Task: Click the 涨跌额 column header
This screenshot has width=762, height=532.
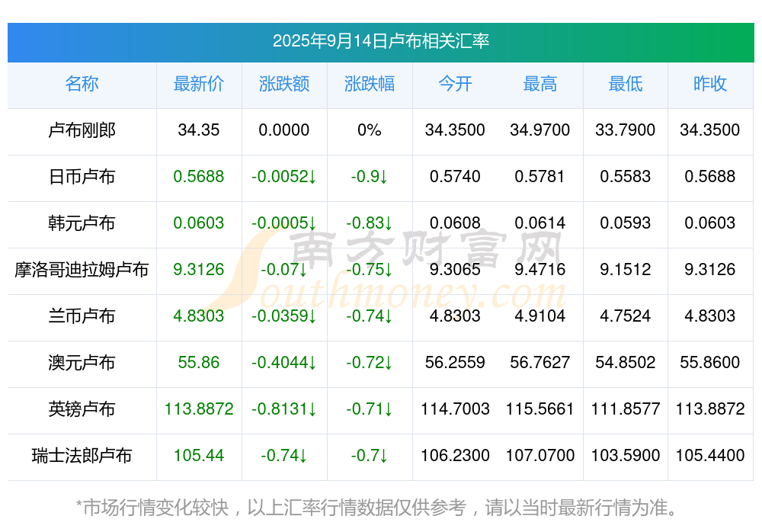Action: point(284,84)
